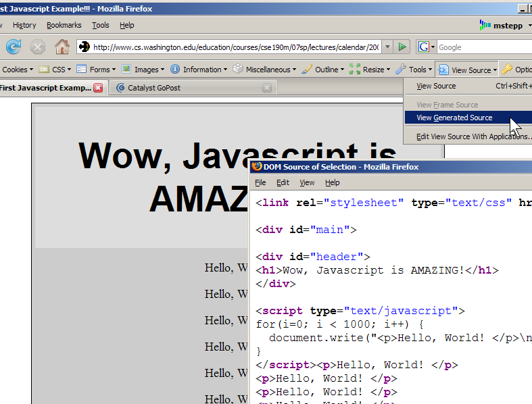Go to the Home page icon

pyautogui.click(x=62, y=47)
